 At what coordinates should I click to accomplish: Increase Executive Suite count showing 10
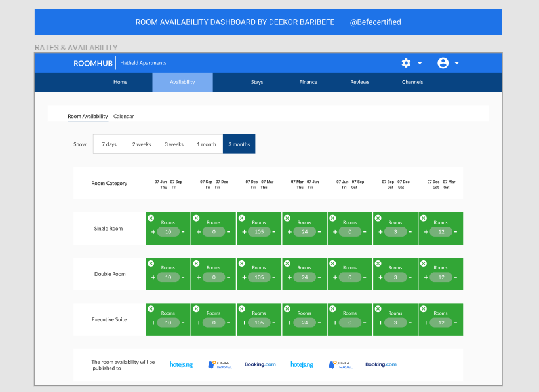tap(153, 323)
